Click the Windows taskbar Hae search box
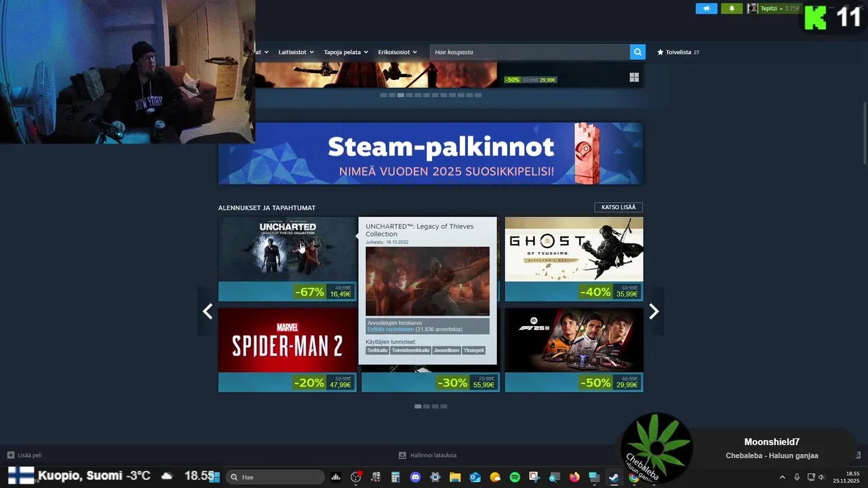This screenshot has width=868, height=488. point(275,477)
